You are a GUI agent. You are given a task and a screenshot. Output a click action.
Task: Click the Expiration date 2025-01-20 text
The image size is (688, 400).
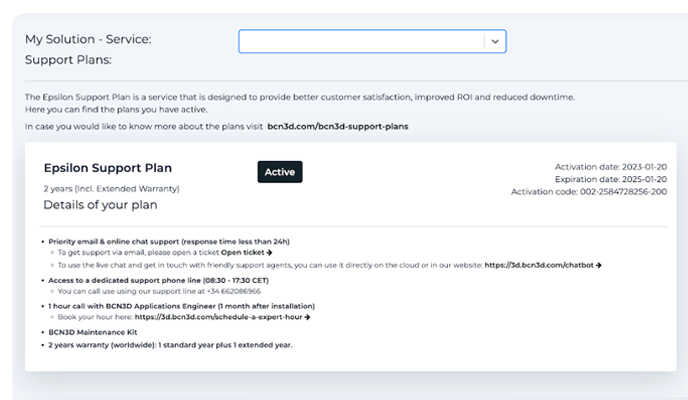coord(611,179)
